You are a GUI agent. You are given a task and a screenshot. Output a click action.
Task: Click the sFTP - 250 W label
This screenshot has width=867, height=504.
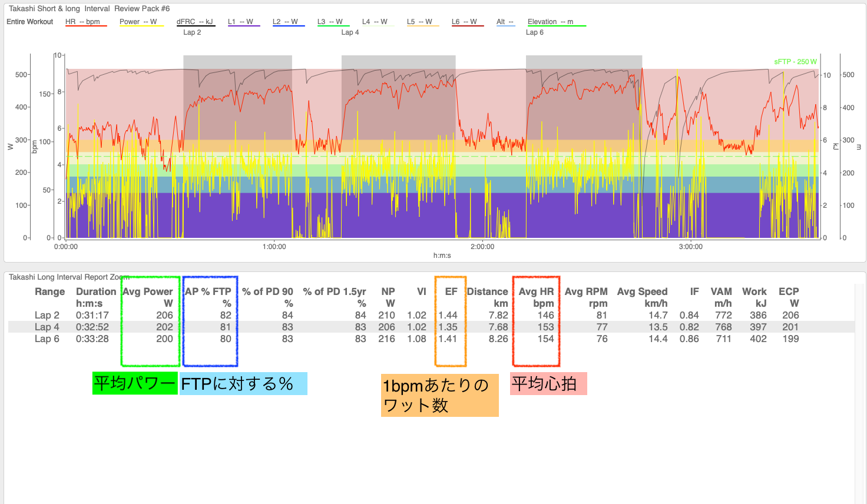pos(795,62)
